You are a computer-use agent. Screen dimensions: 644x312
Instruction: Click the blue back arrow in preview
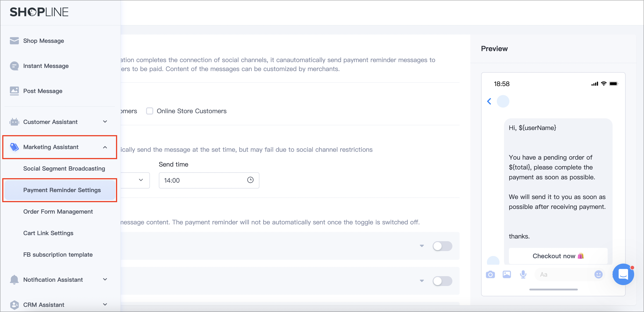pyautogui.click(x=489, y=101)
